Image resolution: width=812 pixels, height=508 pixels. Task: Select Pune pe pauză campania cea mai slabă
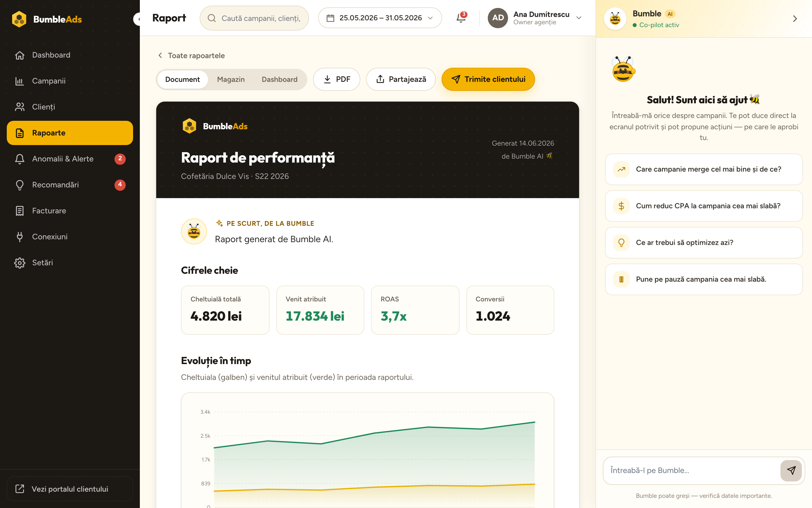pos(704,279)
